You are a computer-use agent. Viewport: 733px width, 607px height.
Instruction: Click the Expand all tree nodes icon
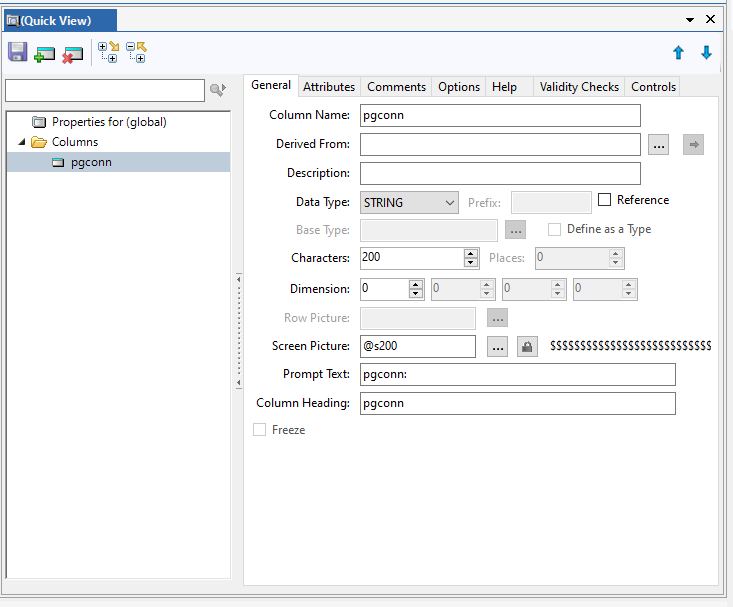pos(107,53)
